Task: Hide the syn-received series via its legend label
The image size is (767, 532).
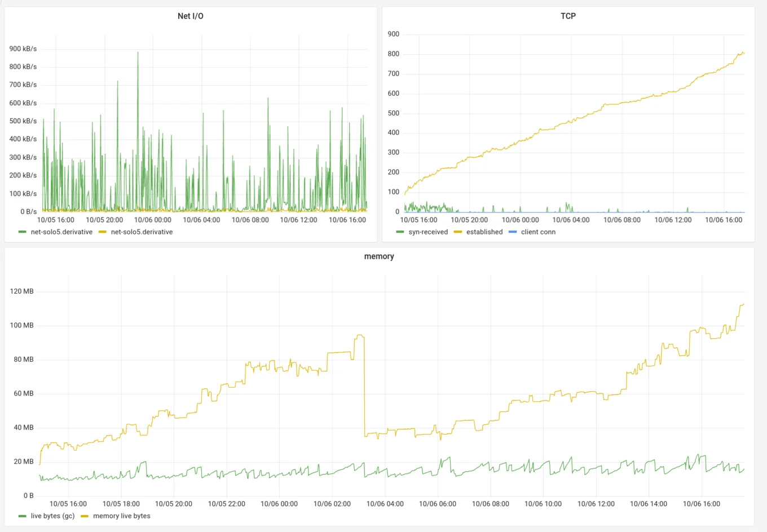Action: 429,232
